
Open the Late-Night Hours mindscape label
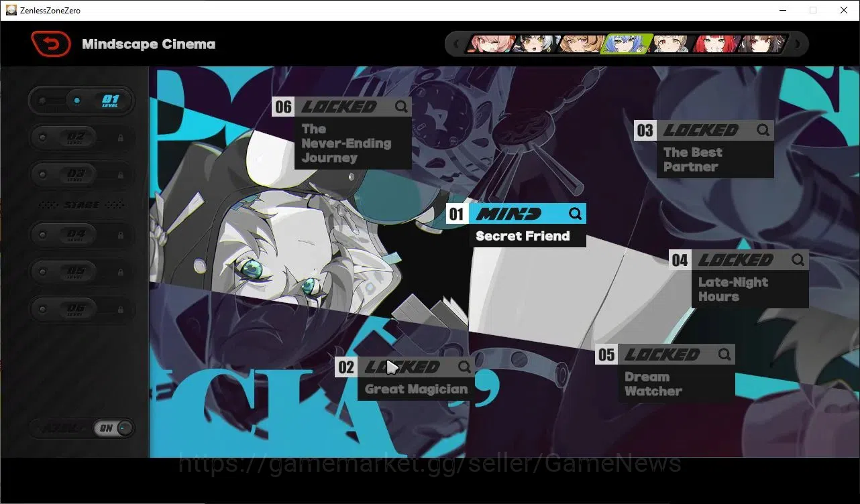[x=733, y=290]
